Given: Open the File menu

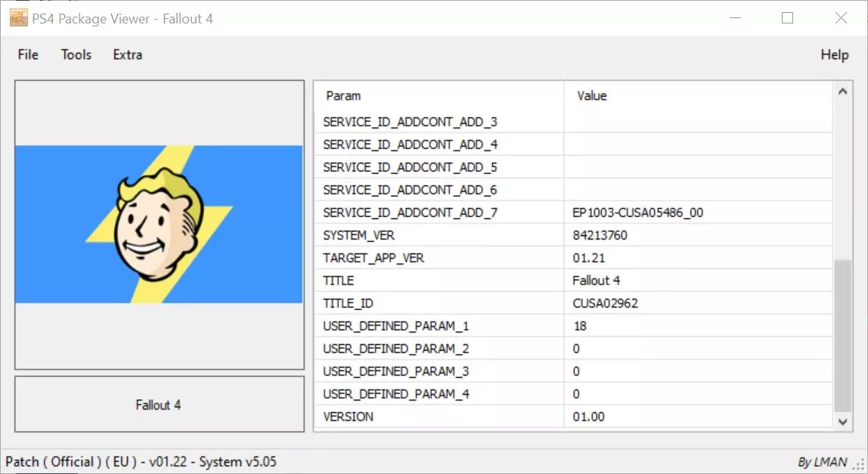Looking at the screenshot, I should 28,54.
